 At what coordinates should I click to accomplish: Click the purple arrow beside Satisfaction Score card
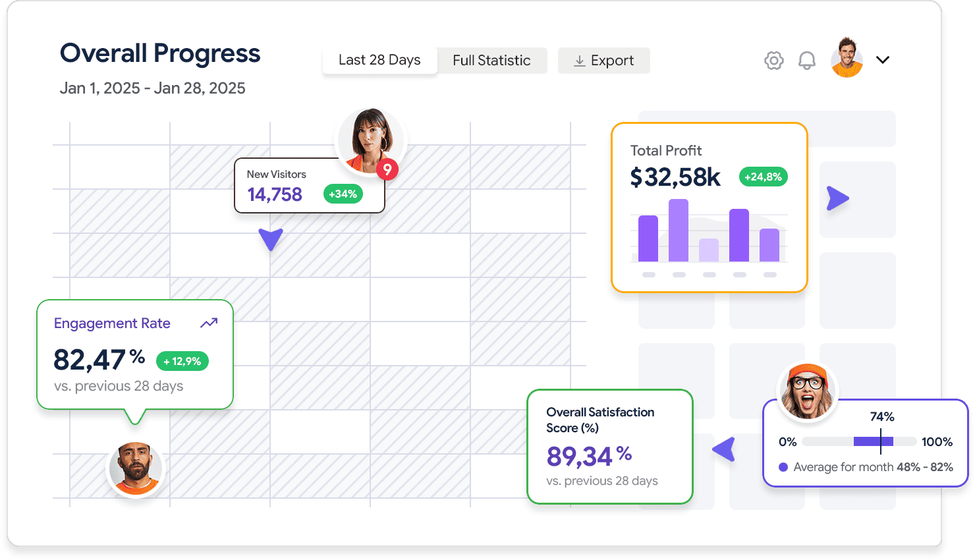click(724, 449)
